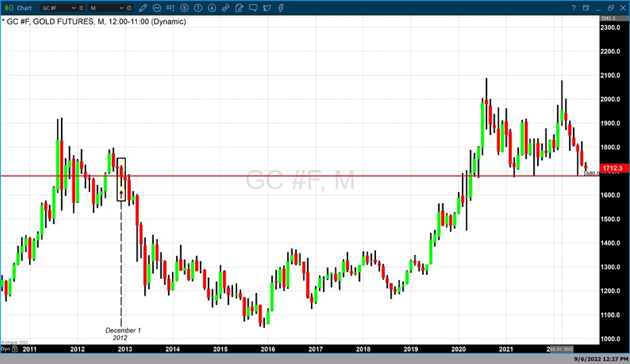Share chart via Facebook icon

coord(280,8)
